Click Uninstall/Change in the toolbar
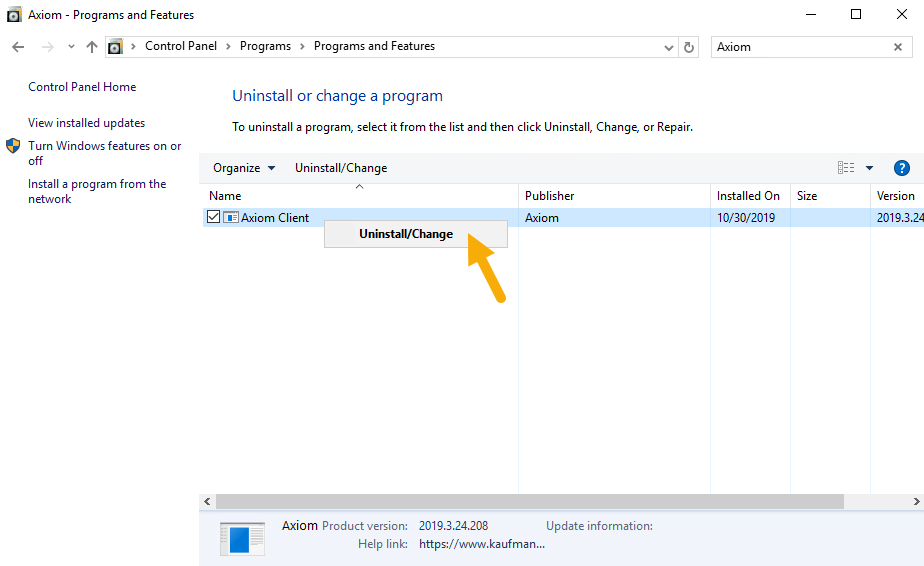 tap(341, 168)
